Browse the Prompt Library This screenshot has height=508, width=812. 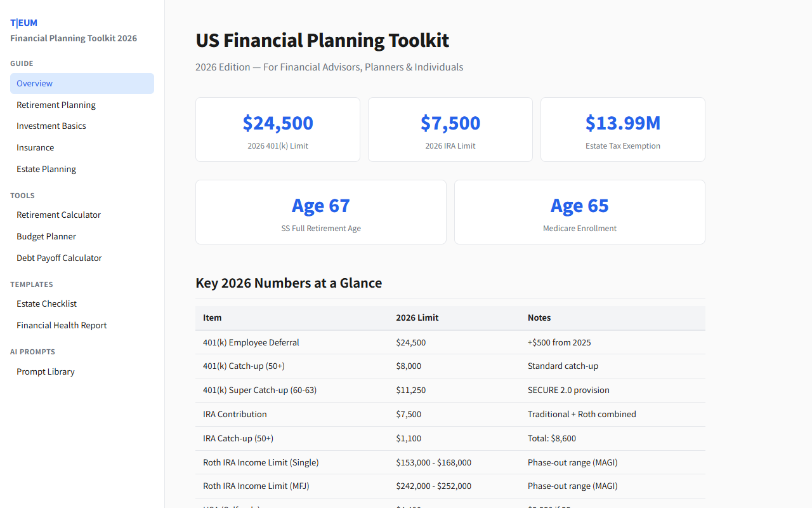[45, 371]
